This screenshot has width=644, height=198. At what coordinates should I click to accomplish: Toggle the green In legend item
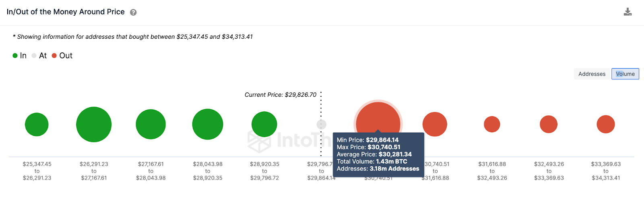pyautogui.click(x=19, y=56)
